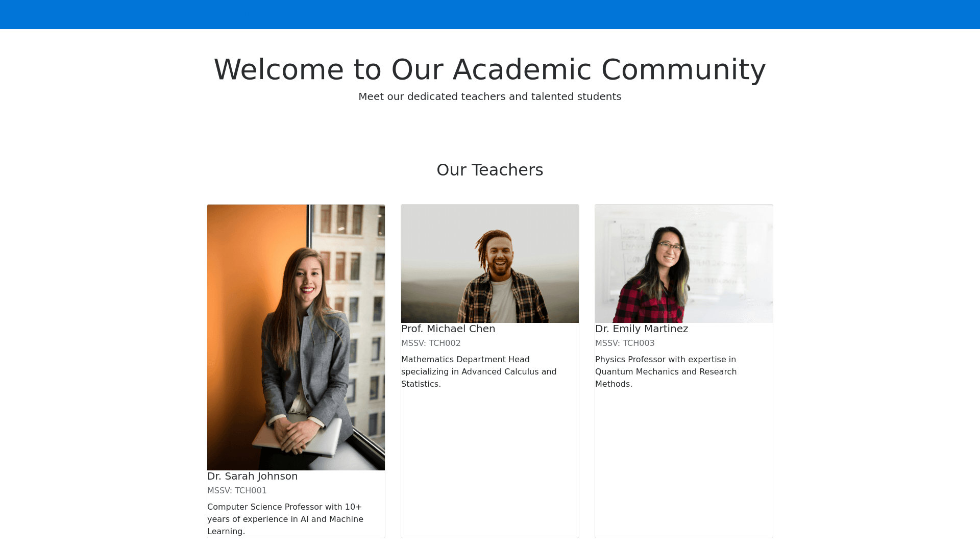Click the empty space in Michael Chen's card
The width and height of the screenshot is (980, 551).
(490, 459)
